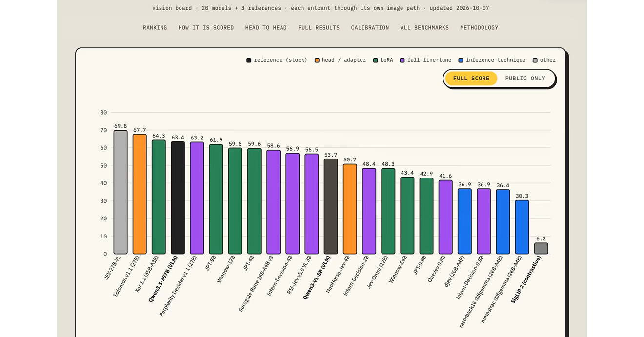The width and height of the screenshot is (644, 337).
Task: Click the Intern-Decision-0.8B bar
Action: point(484,221)
